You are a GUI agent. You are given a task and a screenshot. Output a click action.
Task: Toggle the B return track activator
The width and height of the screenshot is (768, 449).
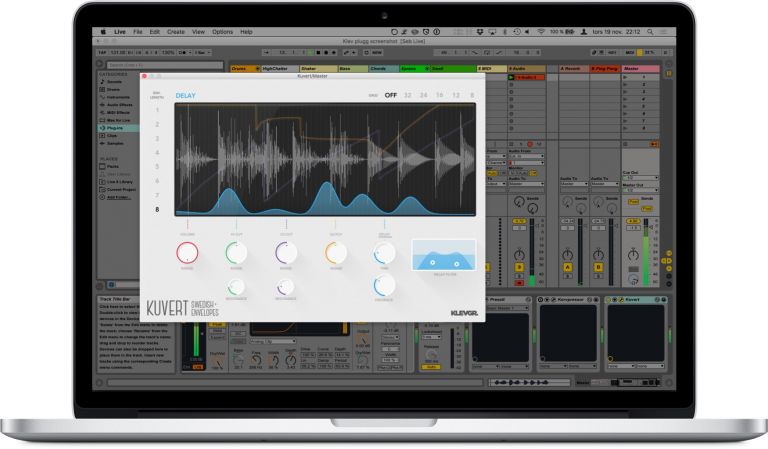coord(599,267)
